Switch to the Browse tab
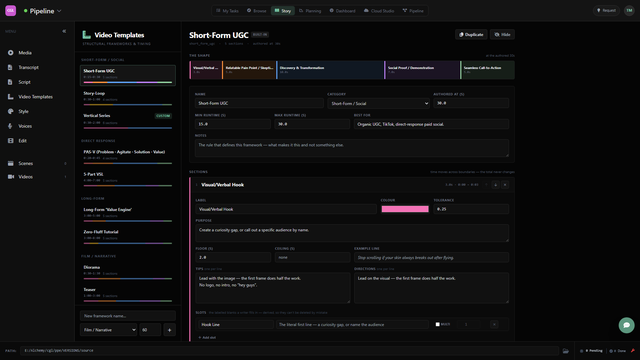The height and width of the screenshot is (360, 640). (256, 11)
